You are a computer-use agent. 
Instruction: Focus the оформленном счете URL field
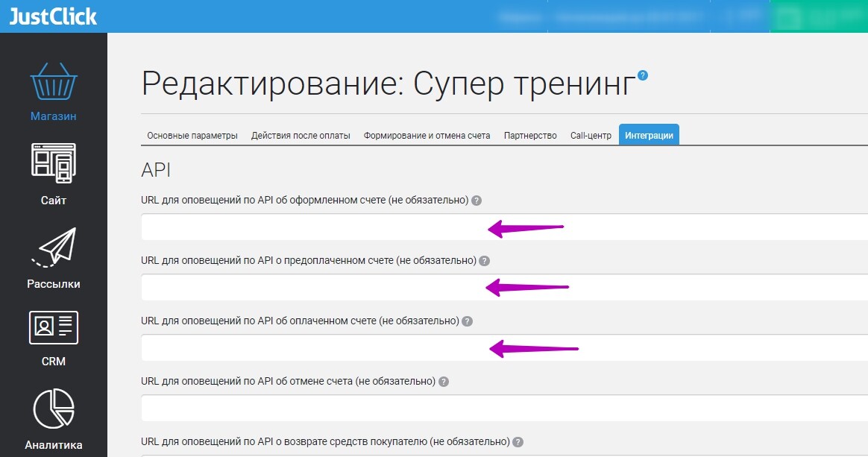(504, 227)
